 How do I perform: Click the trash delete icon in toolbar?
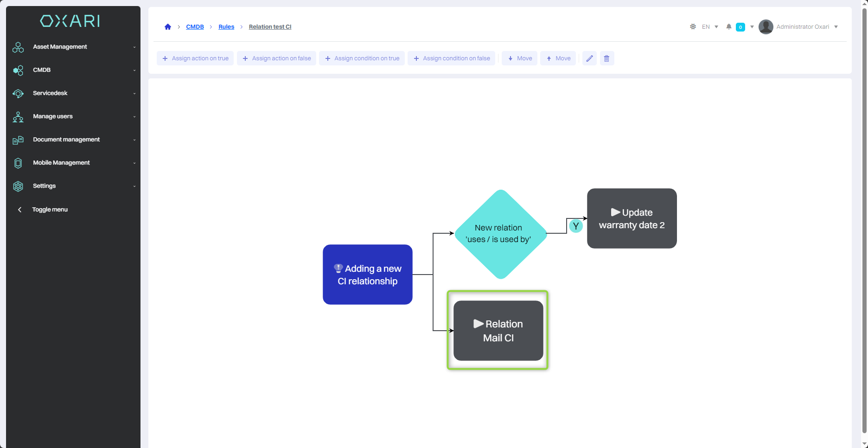[606, 58]
